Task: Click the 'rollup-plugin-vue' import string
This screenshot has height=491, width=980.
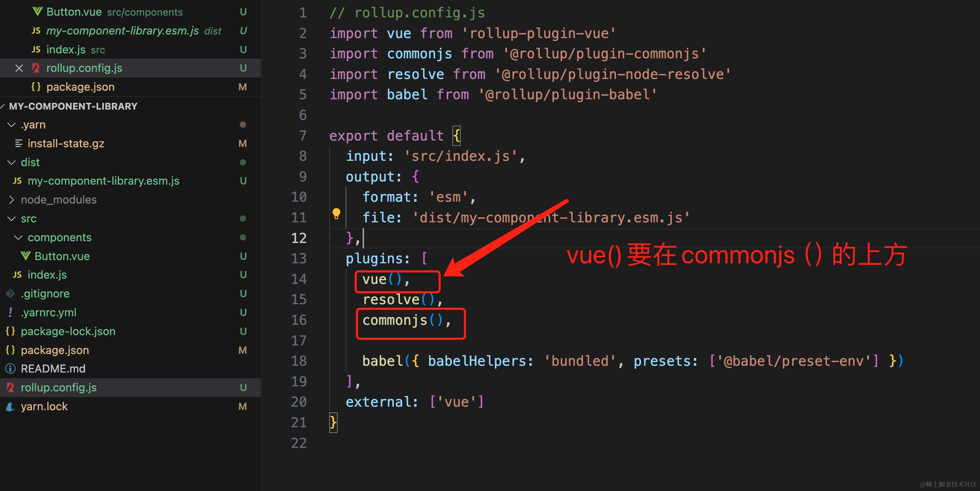Action: click(x=538, y=33)
